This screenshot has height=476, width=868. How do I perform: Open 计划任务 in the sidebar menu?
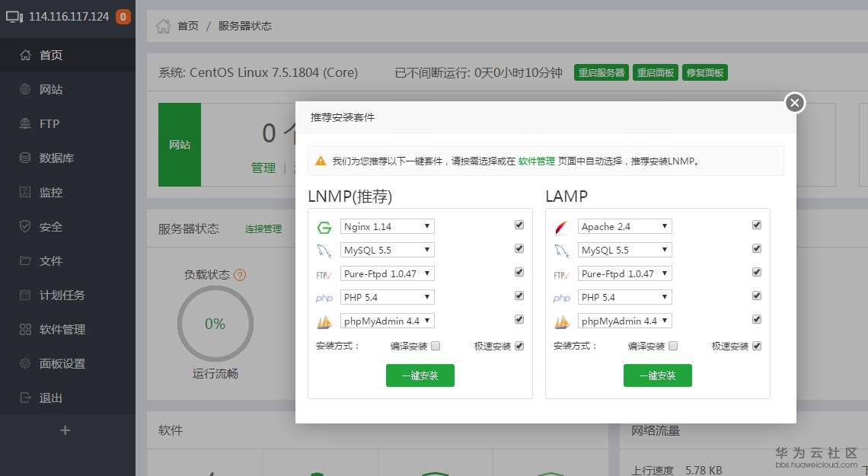[68, 295]
